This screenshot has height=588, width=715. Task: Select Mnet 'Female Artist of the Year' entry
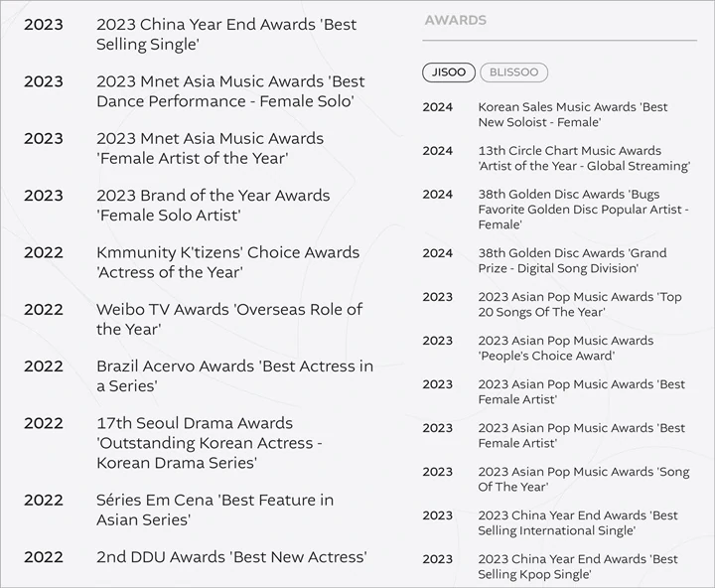coord(210,148)
